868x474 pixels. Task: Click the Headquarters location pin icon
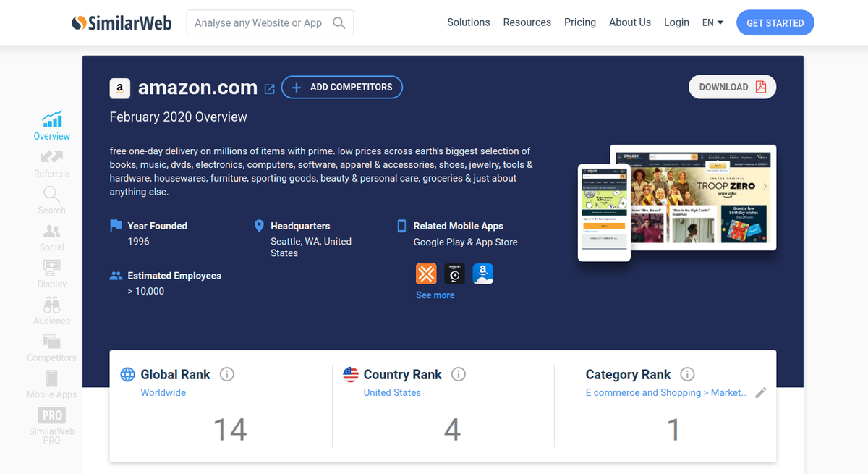tap(260, 226)
